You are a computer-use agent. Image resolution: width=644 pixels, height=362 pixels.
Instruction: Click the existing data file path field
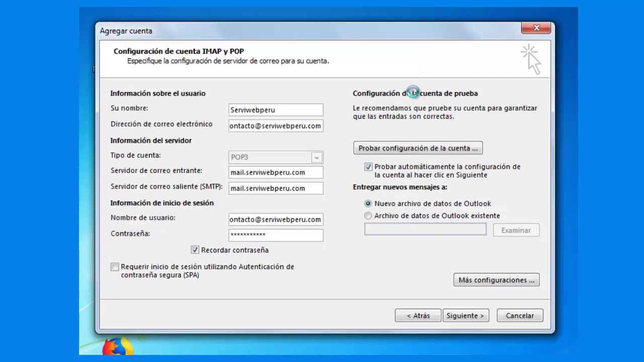pos(426,230)
